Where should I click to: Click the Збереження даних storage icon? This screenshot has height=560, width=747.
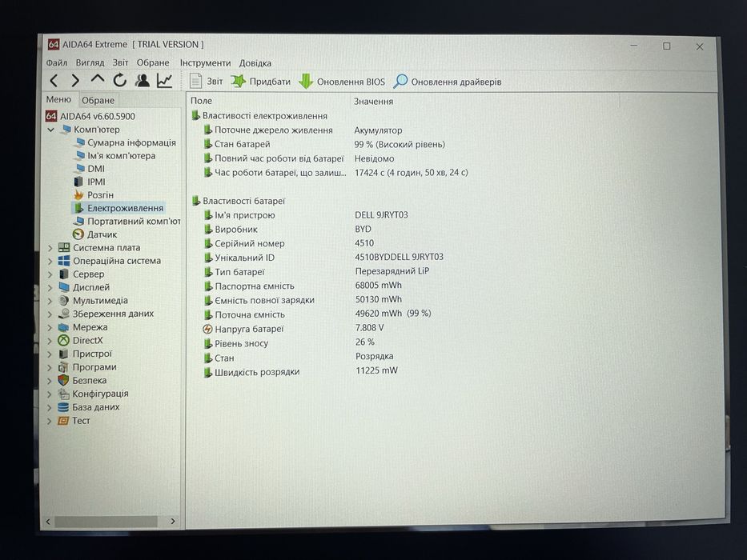pyautogui.click(x=64, y=314)
